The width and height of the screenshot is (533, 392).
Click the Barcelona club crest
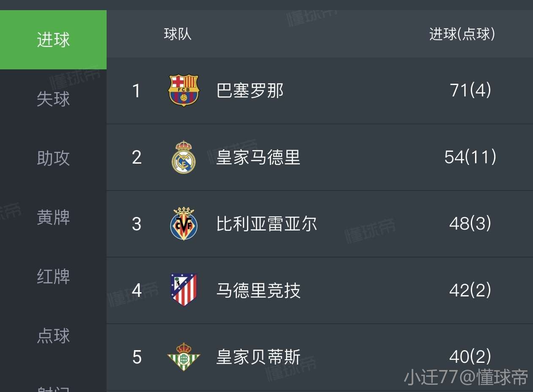(x=184, y=90)
